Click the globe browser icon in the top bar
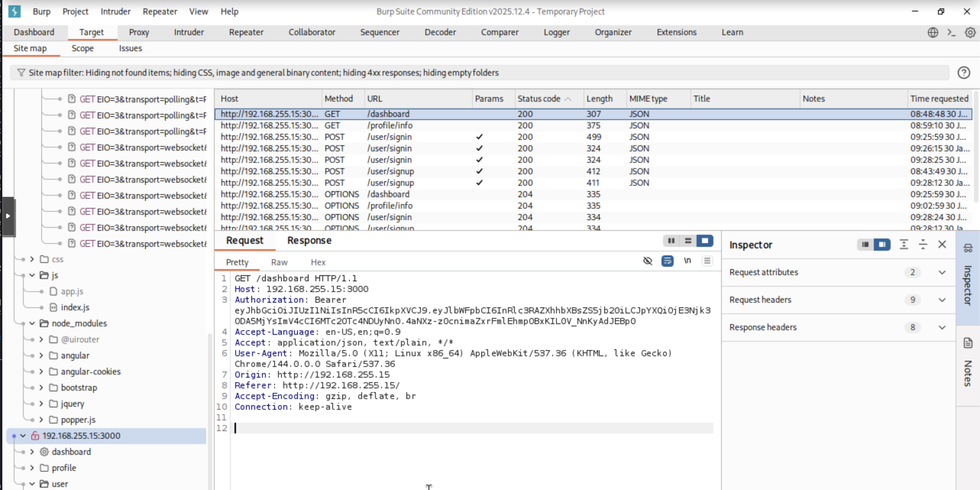The image size is (980, 490). click(933, 32)
